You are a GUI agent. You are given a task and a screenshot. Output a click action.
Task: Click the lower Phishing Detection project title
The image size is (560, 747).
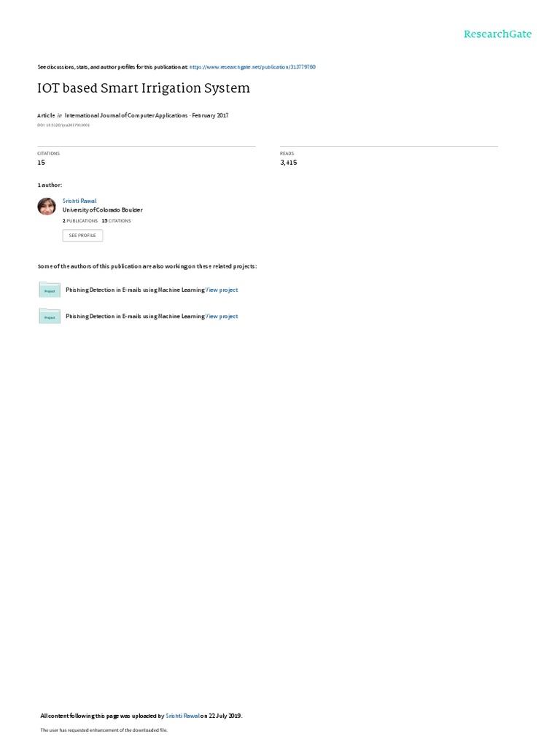135,317
